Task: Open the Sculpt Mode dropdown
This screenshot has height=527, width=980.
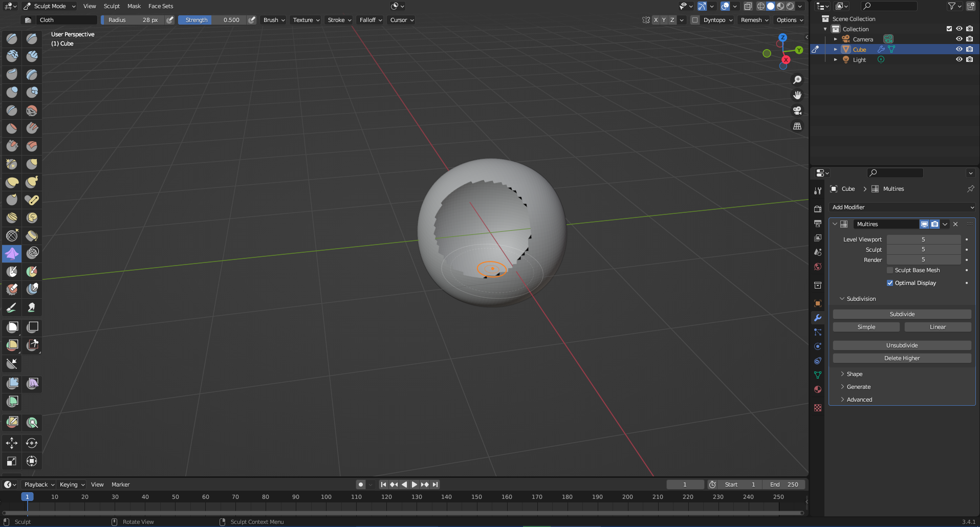Action: (x=50, y=6)
